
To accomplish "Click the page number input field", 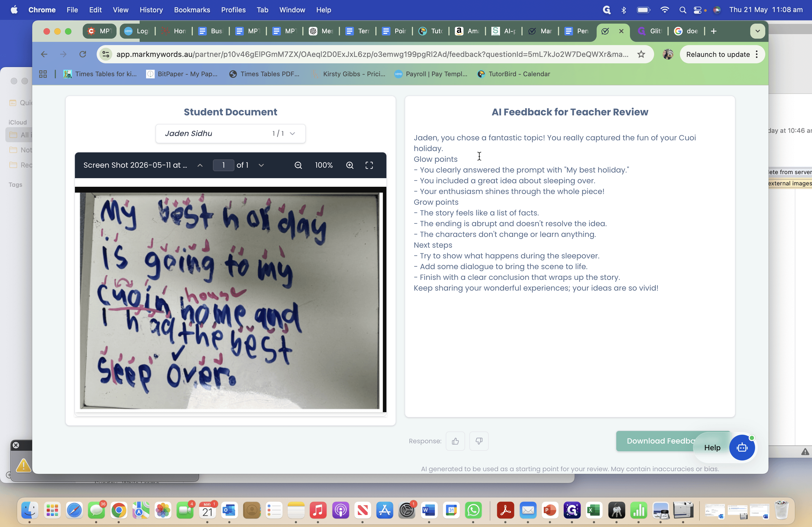I will (223, 165).
